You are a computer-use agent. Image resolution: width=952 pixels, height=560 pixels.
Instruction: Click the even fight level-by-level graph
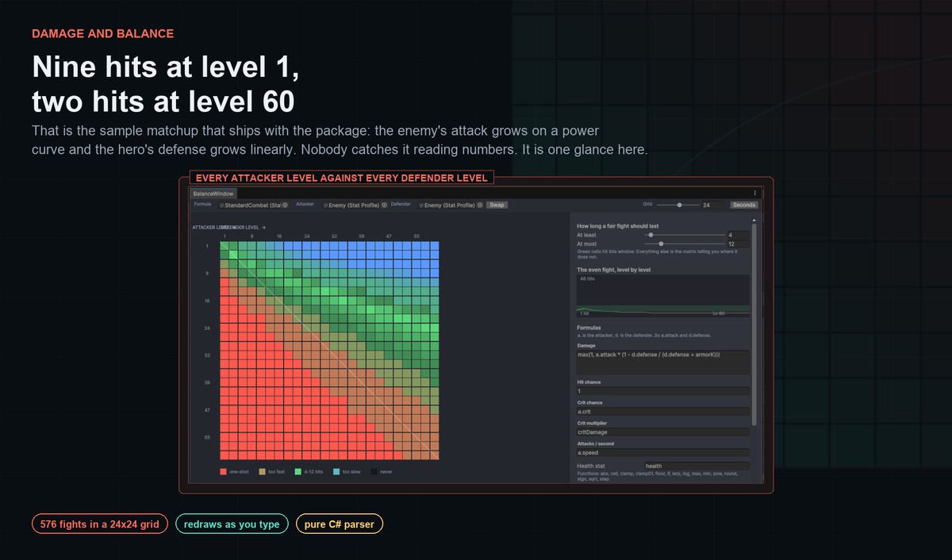663,296
